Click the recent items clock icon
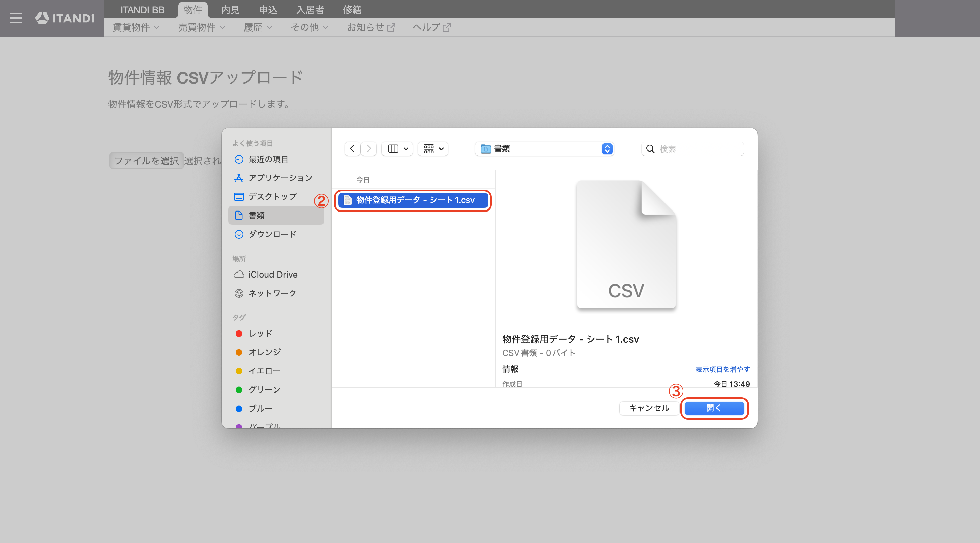Viewport: 980px width, 543px height. 239,159
